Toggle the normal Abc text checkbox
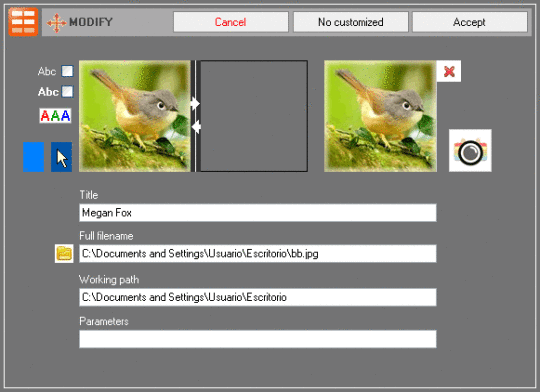The height and width of the screenshot is (392, 540). click(x=67, y=71)
